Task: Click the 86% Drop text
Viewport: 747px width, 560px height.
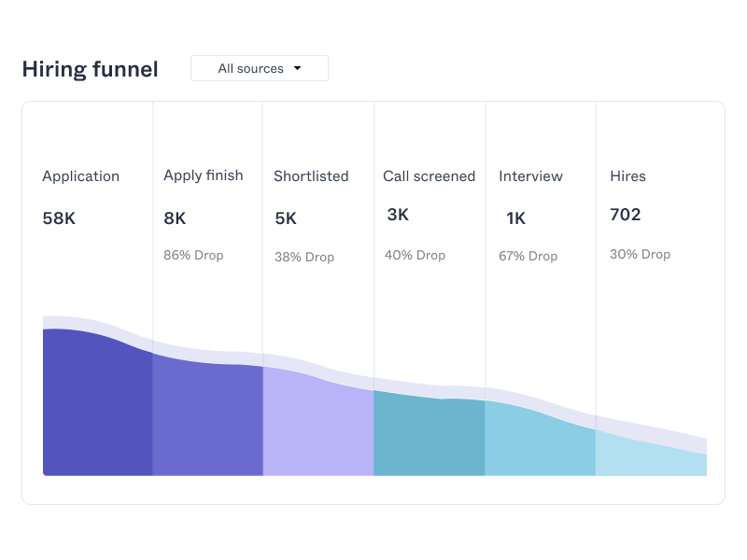Action: tap(193, 255)
